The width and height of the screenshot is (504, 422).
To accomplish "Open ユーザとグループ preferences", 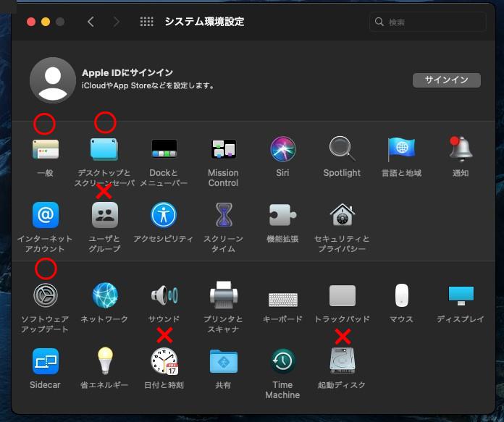I will point(105,215).
